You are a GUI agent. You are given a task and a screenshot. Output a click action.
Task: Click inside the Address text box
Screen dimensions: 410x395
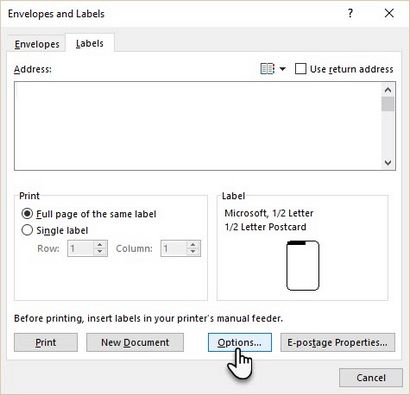197,126
